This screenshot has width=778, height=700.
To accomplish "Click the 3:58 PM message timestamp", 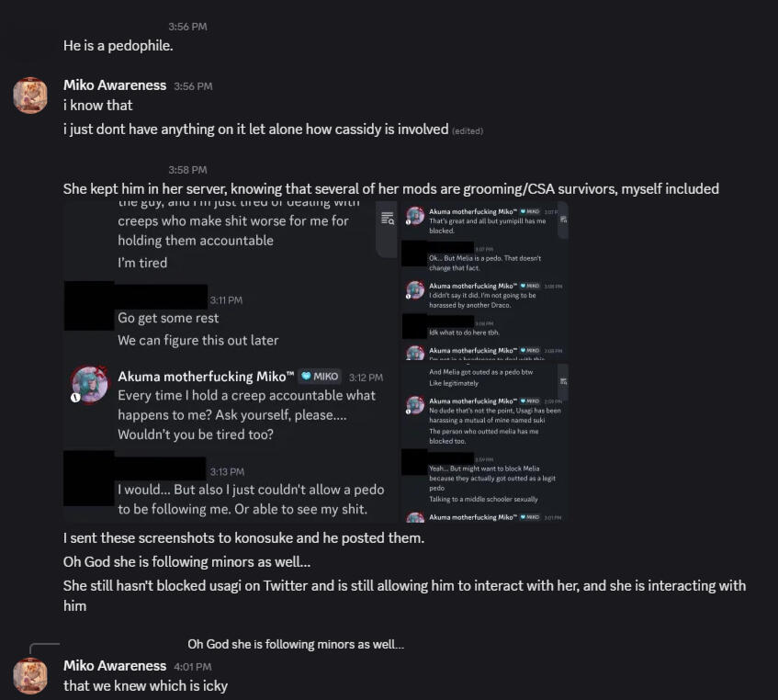I will click(187, 170).
